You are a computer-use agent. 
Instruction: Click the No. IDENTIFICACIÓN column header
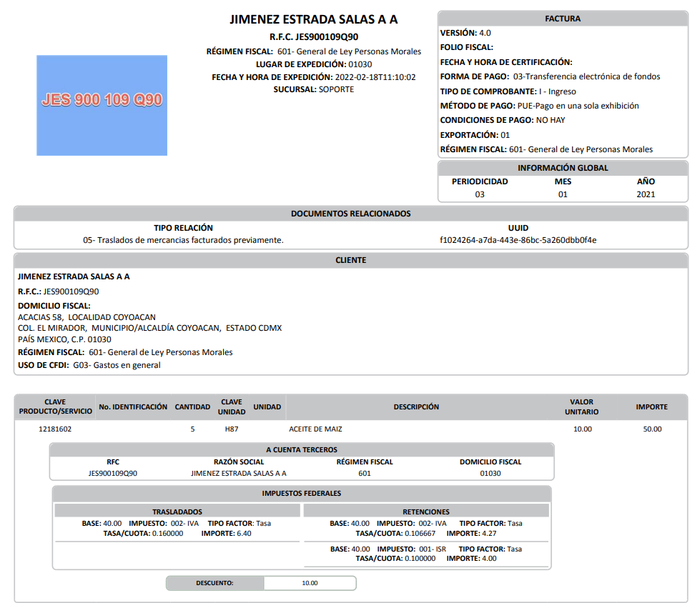pyautogui.click(x=133, y=407)
